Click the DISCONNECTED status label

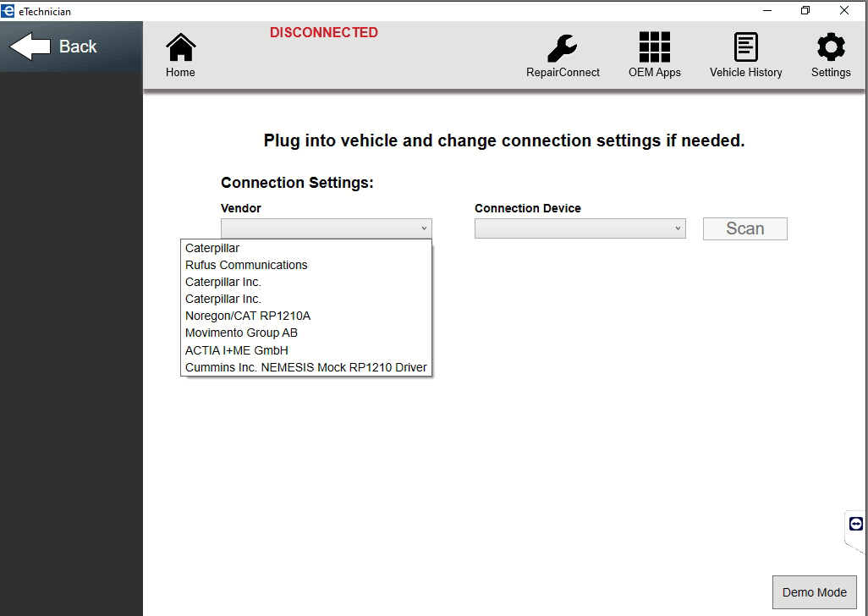(x=323, y=32)
